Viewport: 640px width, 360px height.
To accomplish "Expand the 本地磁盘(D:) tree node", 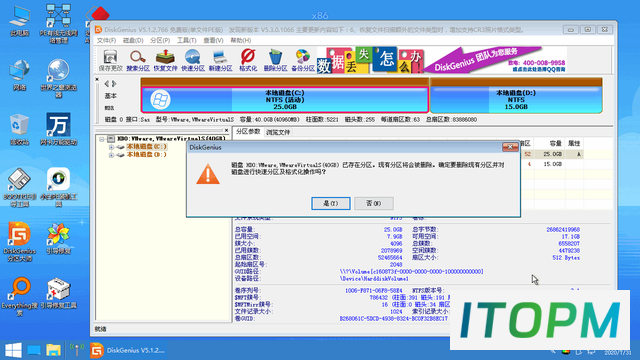I will (111, 155).
